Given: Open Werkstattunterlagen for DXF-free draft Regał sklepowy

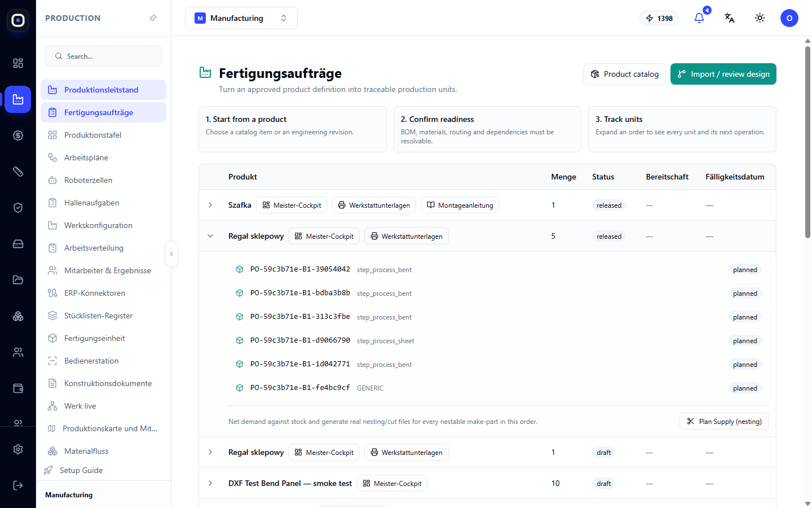Looking at the screenshot, I should coord(406,452).
